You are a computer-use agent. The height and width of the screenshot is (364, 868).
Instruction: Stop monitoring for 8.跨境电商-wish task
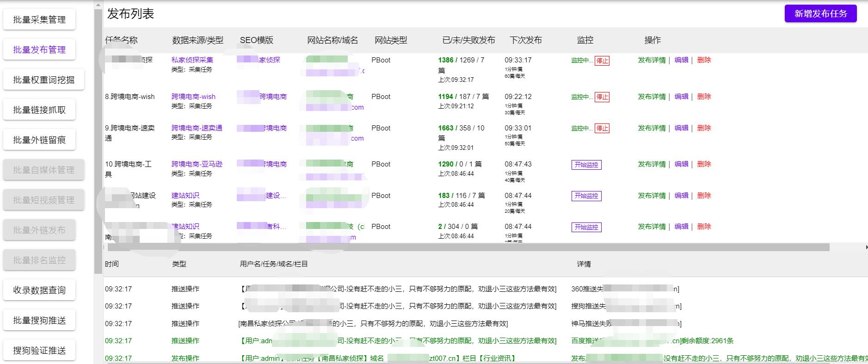pos(602,97)
